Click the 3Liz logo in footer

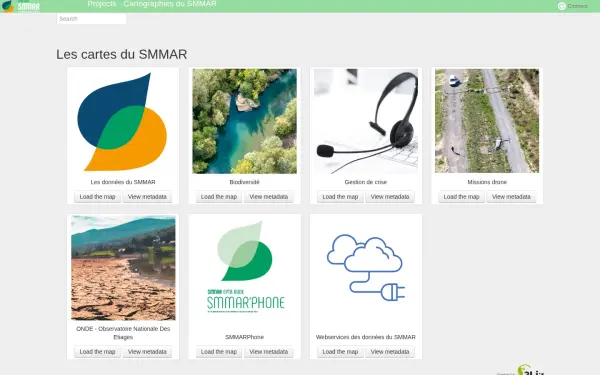click(x=530, y=370)
